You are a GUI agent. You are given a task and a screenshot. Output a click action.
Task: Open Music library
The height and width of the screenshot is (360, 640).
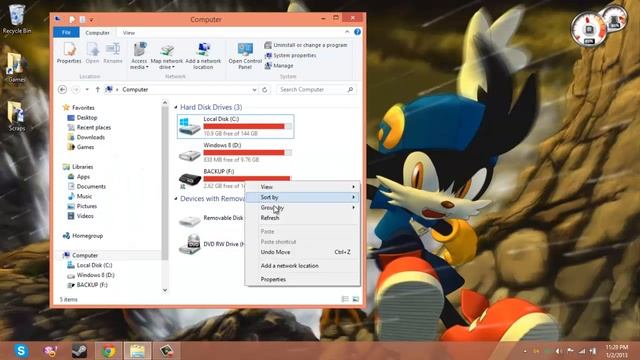80,196
